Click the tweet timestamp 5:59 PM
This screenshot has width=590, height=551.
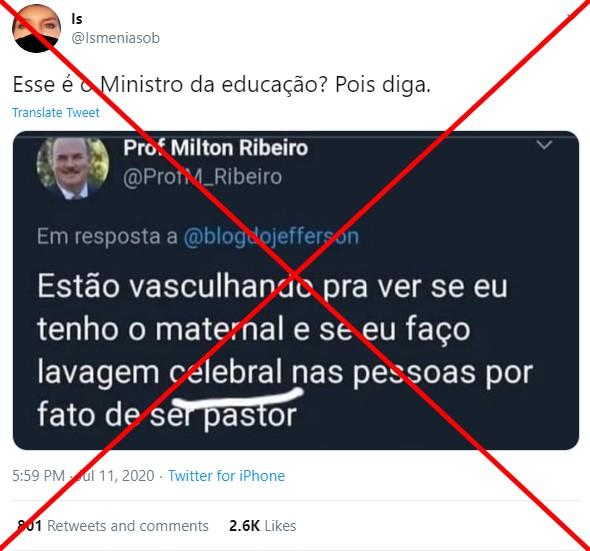click(38, 476)
